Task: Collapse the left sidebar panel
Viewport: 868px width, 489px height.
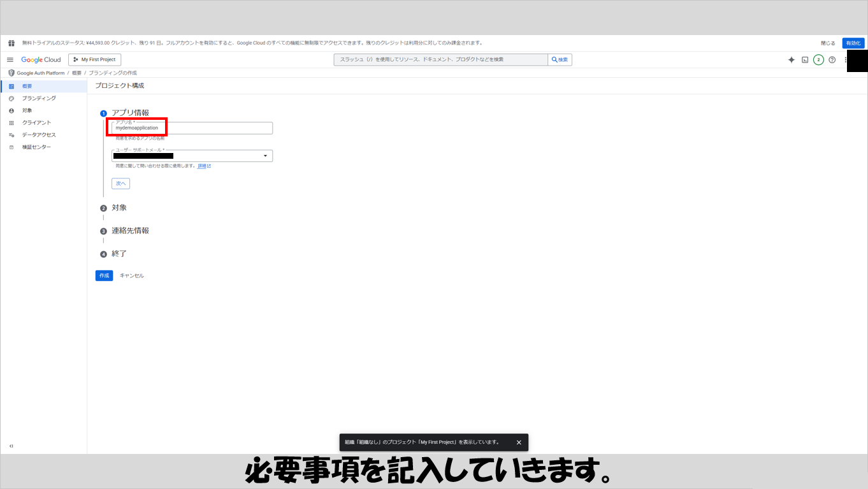Action: (x=11, y=446)
